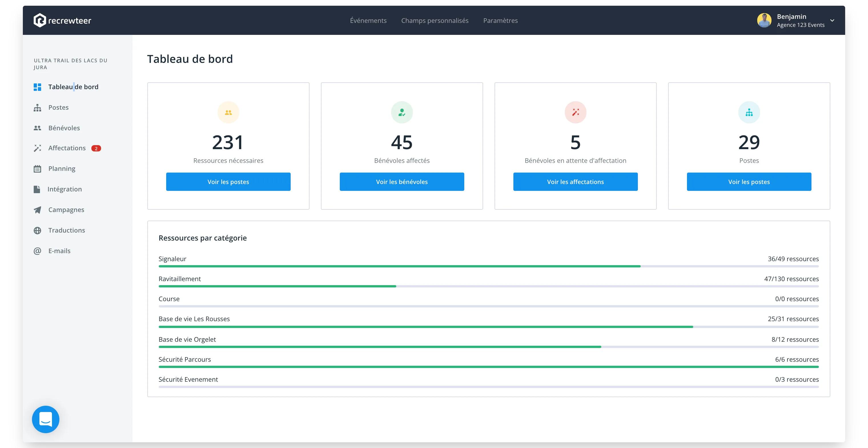Go to Bénévoles in the sidebar

[64, 128]
